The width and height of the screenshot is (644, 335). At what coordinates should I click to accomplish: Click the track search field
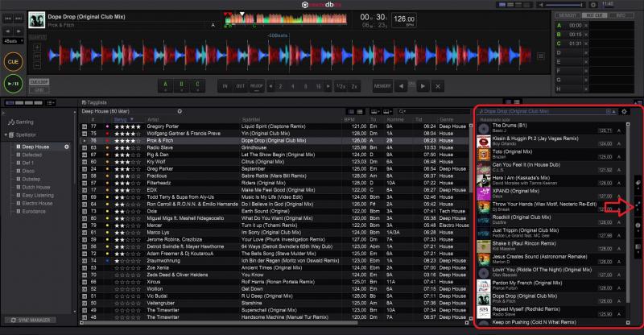point(434,111)
